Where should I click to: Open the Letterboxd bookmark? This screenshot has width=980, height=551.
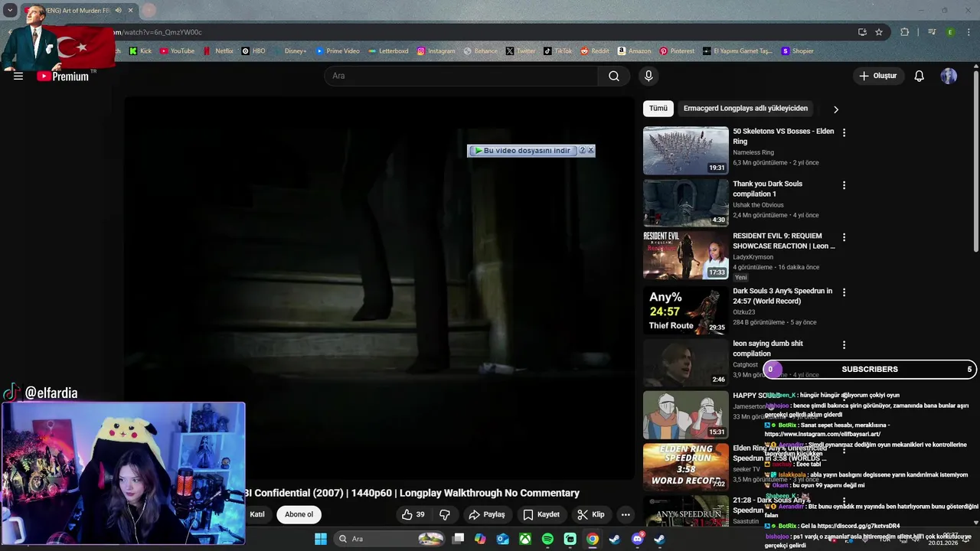(x=388, y=51)
